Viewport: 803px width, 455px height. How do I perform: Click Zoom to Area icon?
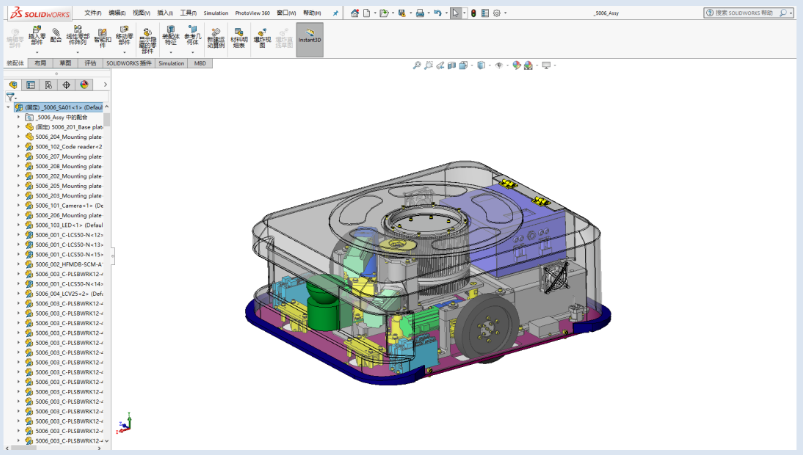point(429,65)
